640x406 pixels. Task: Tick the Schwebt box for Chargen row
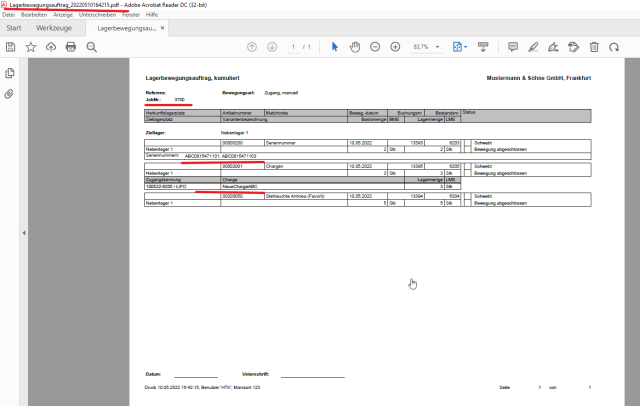click(x=467, y=167)
